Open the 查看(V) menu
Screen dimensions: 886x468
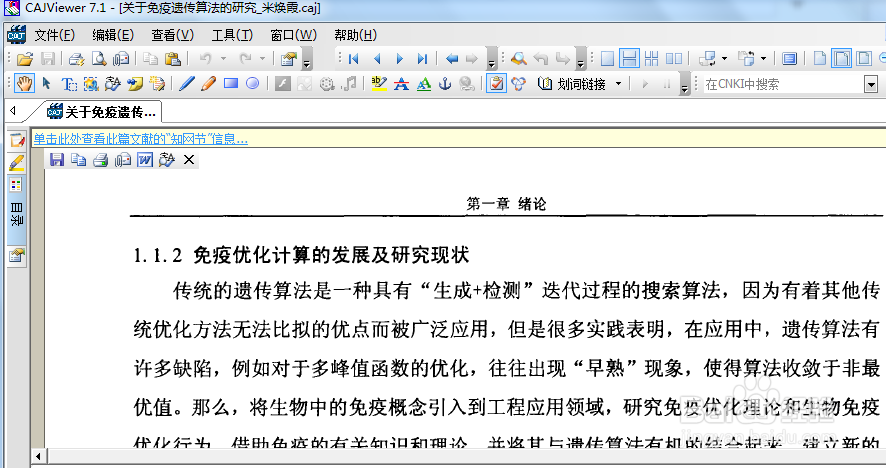tap(172, 35)
